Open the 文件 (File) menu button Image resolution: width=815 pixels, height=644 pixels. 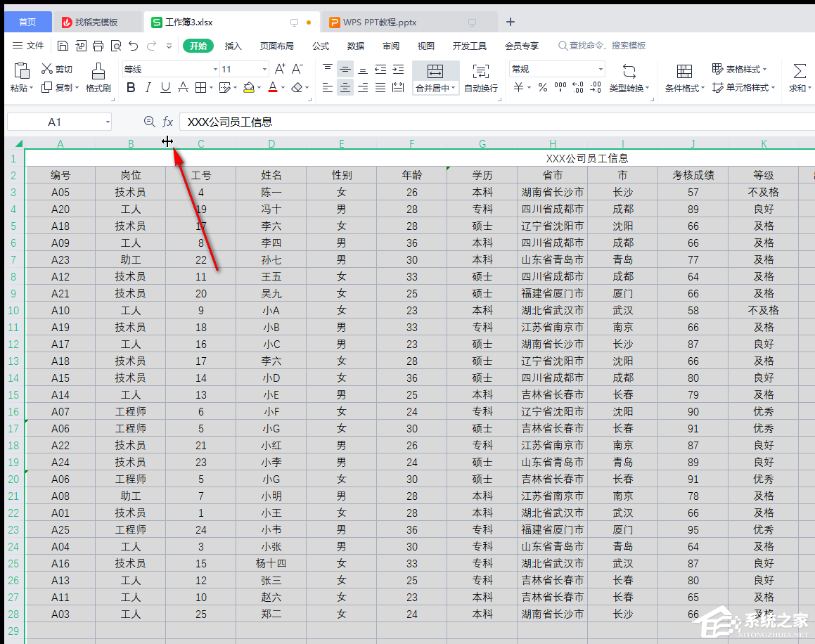[x=28, y=46]
